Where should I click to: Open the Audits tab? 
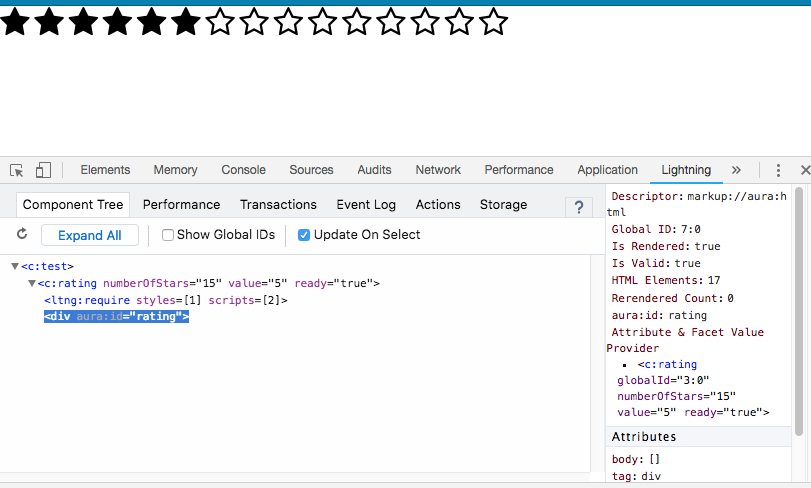pos(374,170)
